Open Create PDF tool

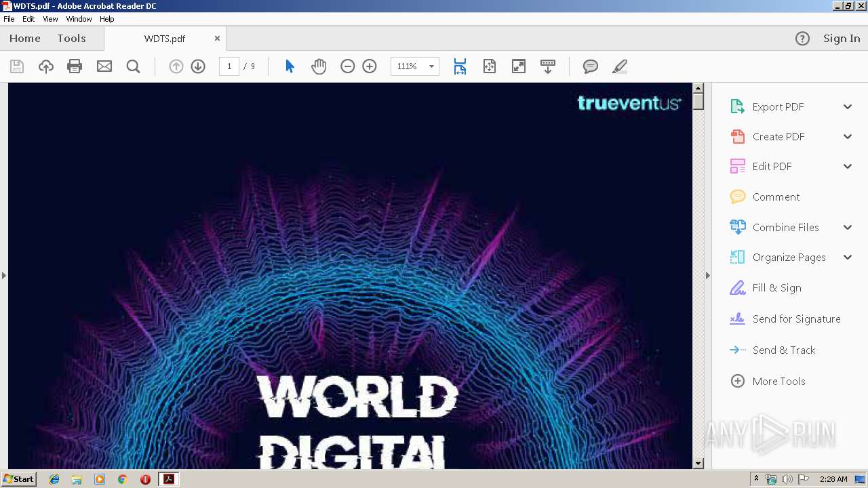tap(778, 137)
